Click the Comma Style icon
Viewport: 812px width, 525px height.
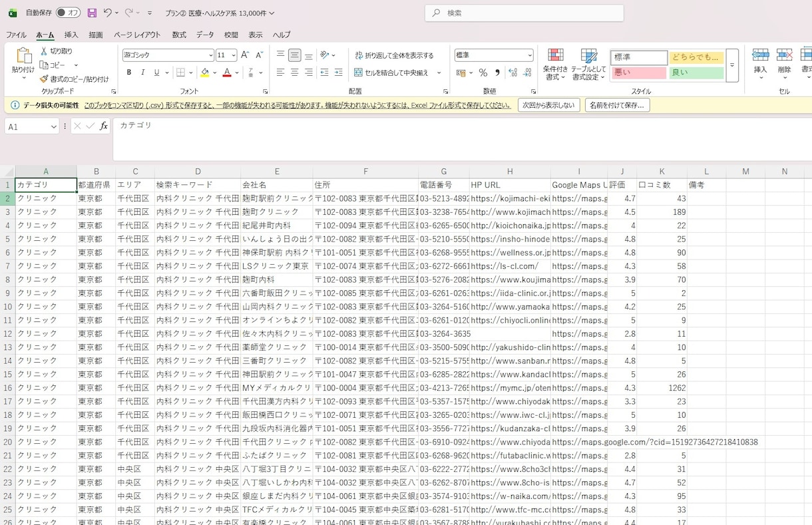coord(497,73)
